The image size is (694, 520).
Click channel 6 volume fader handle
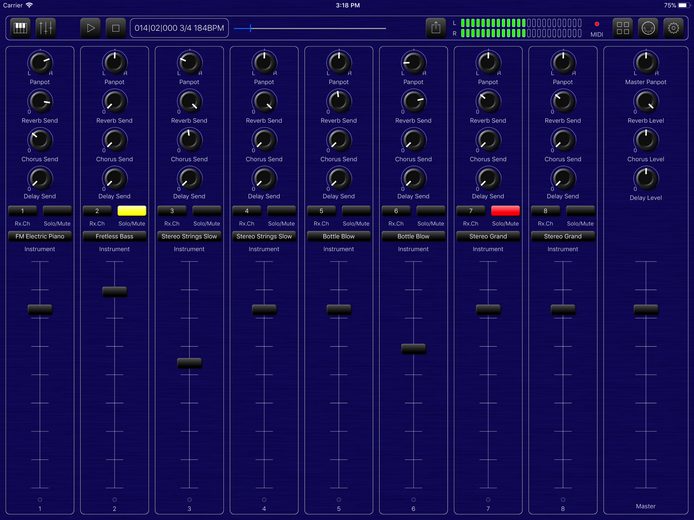413,349
